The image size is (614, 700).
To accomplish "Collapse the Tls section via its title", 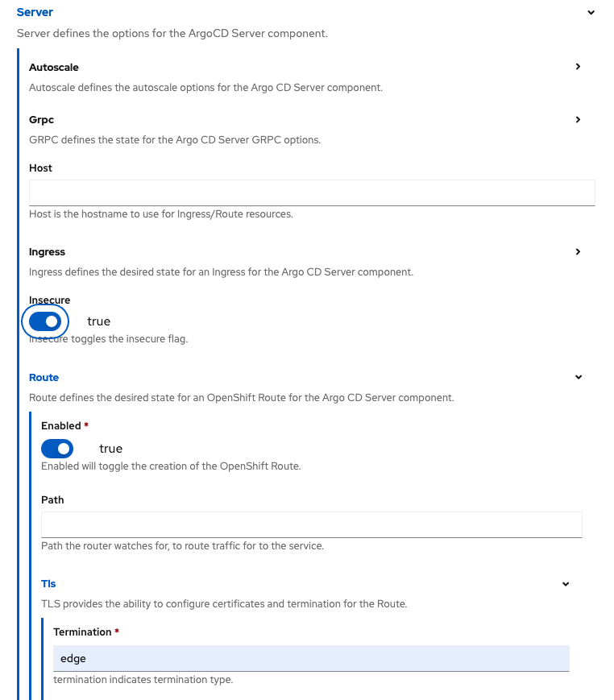I will (48, 584).
